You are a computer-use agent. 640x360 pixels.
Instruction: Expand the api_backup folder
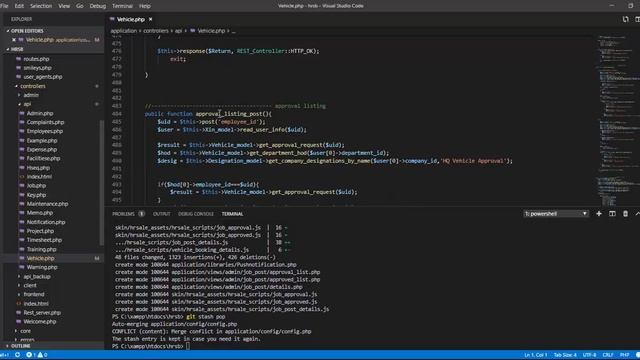point(37,276)
